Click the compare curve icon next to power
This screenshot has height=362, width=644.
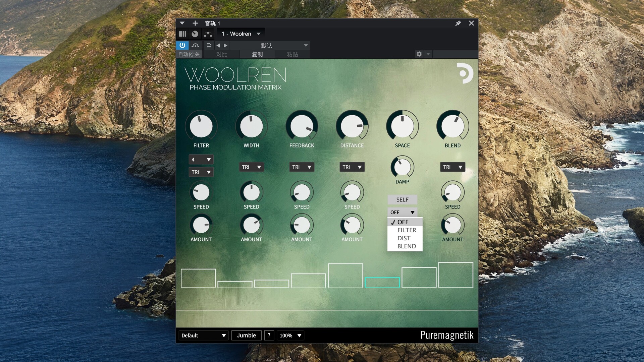tap(196, 45)
